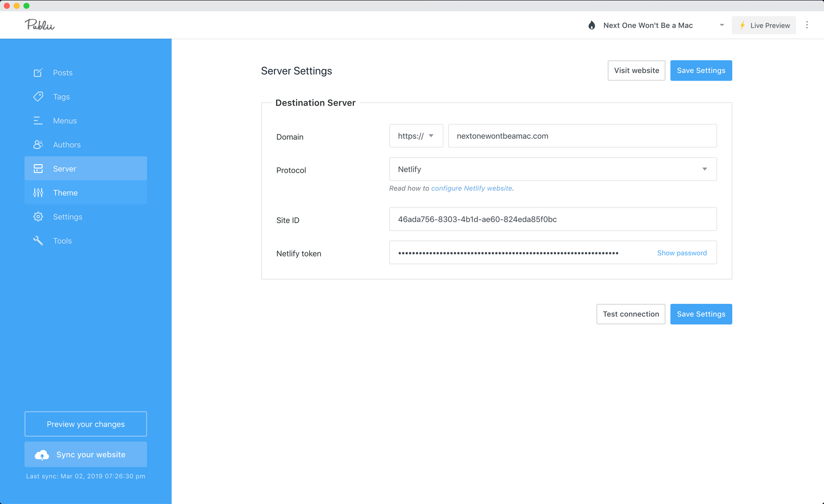Click the top Save Settings button
Screen dimensions: 824x504
(x=701, y=70)
